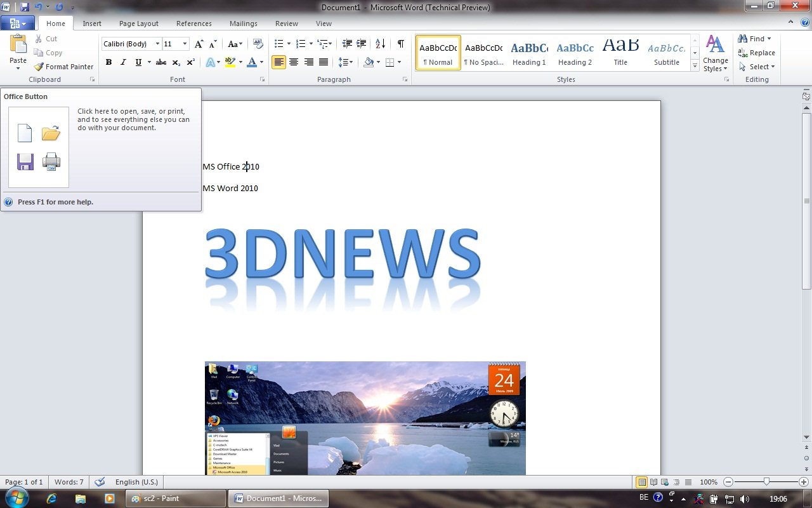Click the text highlight color swatch

[x=230, y=62]
